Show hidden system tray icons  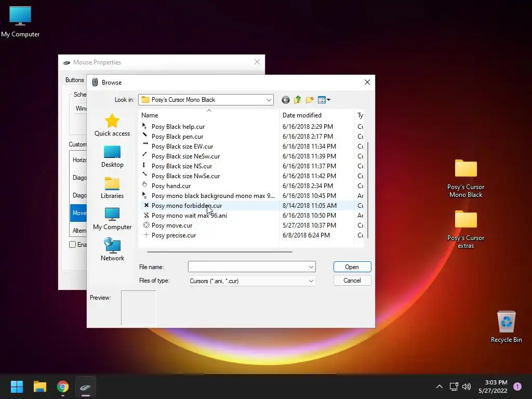[440, 387]
